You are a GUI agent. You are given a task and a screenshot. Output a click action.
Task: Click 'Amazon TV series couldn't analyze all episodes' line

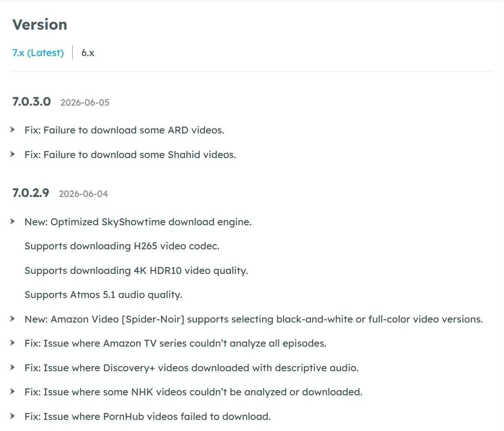[x=176, y=343]
